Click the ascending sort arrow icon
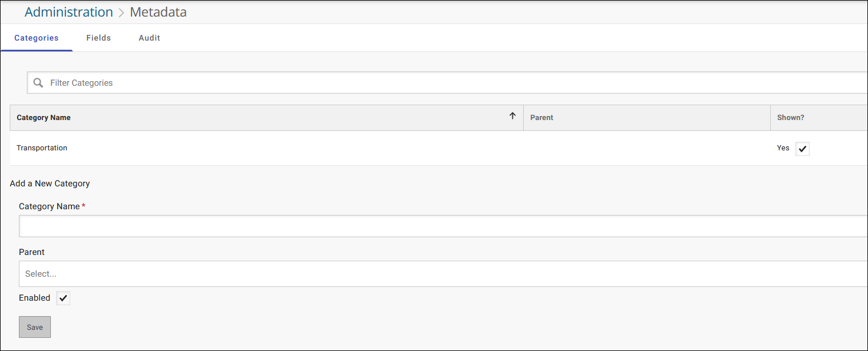 [x=512, y=115]
